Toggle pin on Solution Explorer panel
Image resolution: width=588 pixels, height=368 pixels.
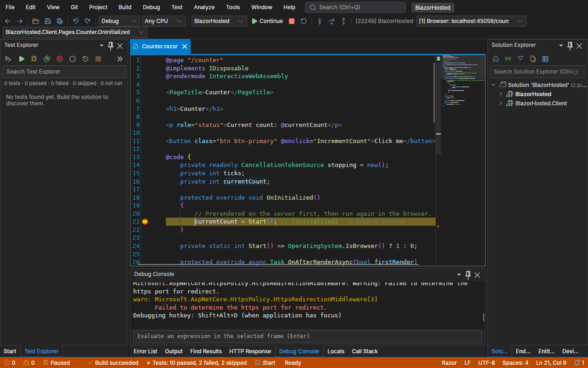click(570, 46)
